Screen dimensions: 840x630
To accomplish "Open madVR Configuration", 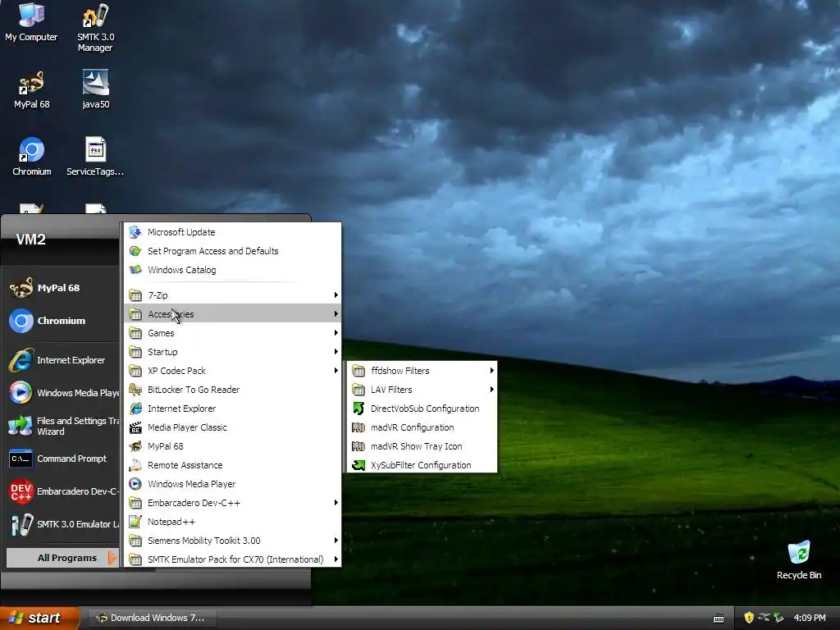I will click(422, 427).
